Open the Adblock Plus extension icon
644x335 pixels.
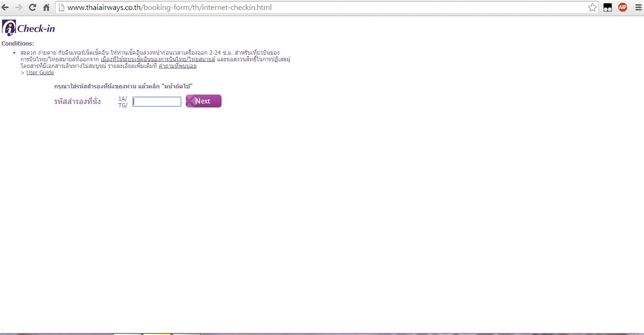point(623,8)
